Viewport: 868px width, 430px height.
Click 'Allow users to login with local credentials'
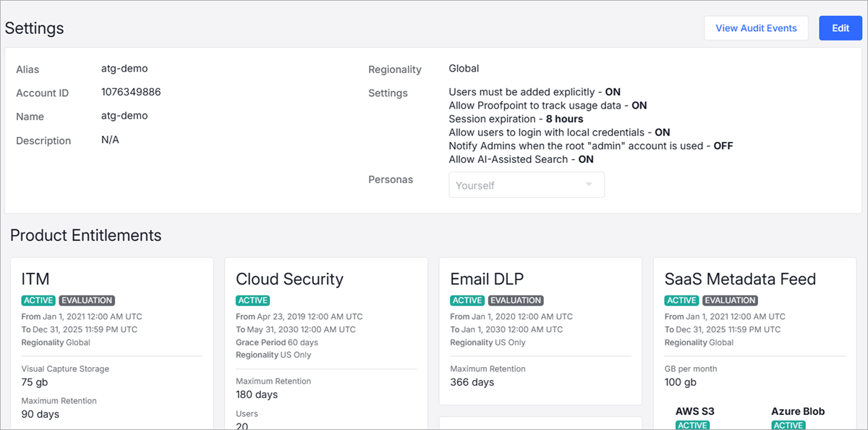(x=559, y=132)
